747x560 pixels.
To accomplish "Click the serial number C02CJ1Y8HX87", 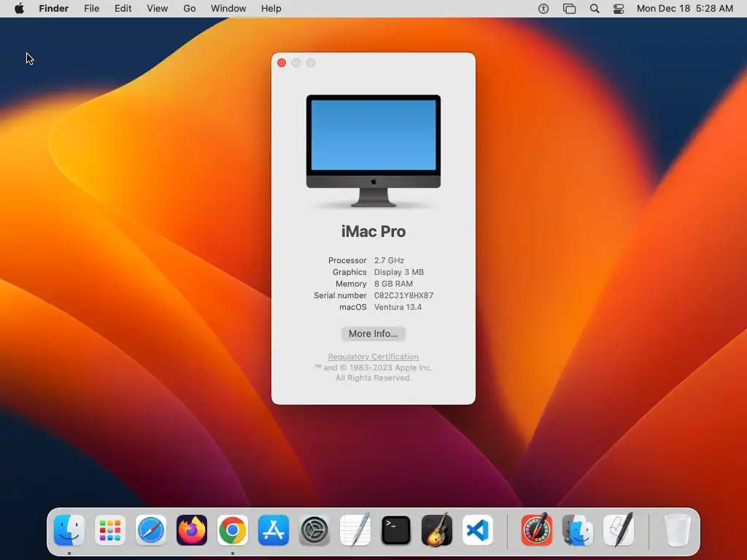I will pos(403,296).
